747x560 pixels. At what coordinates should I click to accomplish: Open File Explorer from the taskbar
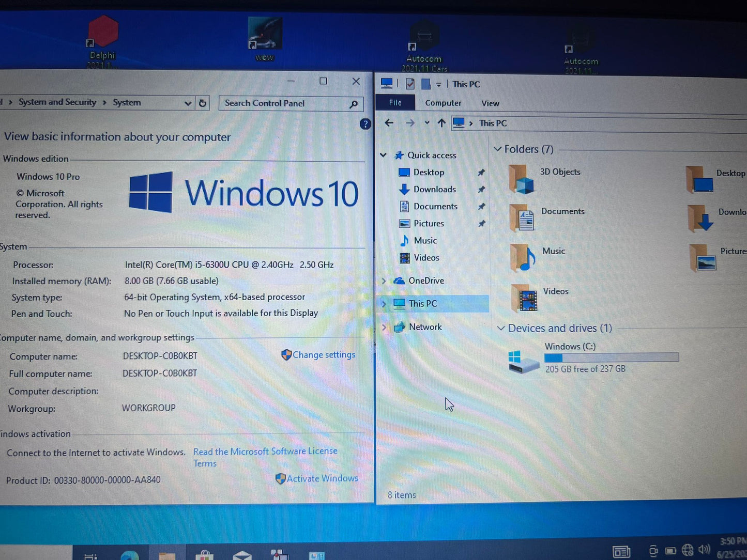click(x=167, y=555)
